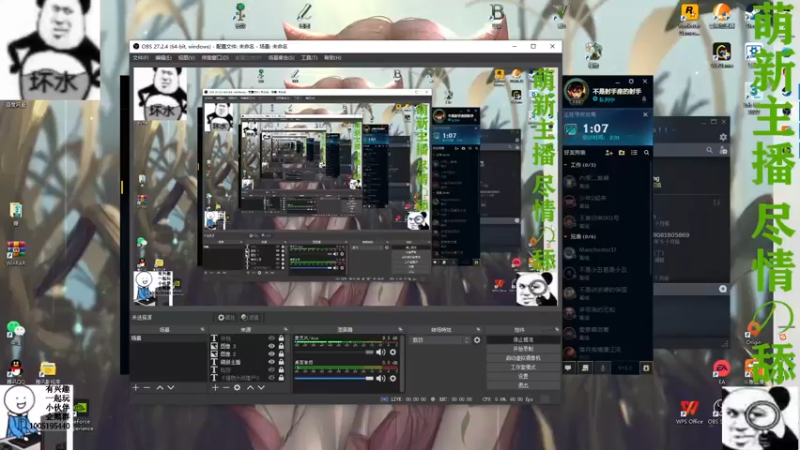Viewport: 800px width, 450px height.
Task: Move source up in Sources panel
Action: coord(250,388)
